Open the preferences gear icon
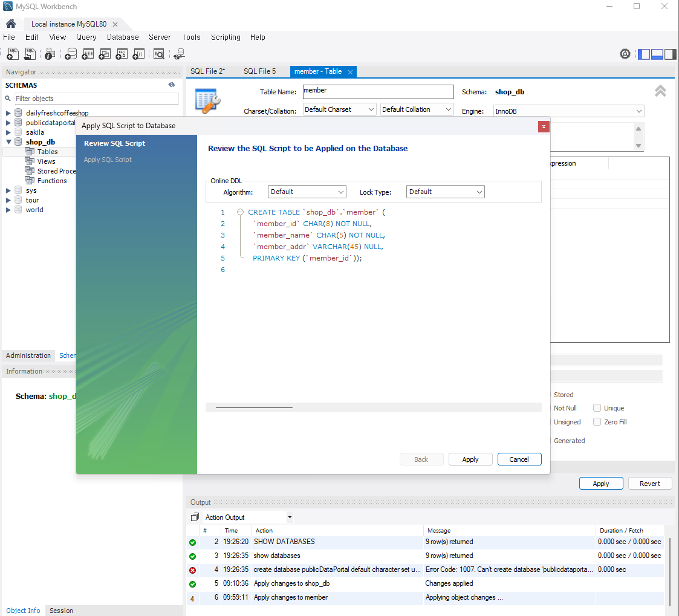Viewport: 679px width, 616px height. [625, 54]
